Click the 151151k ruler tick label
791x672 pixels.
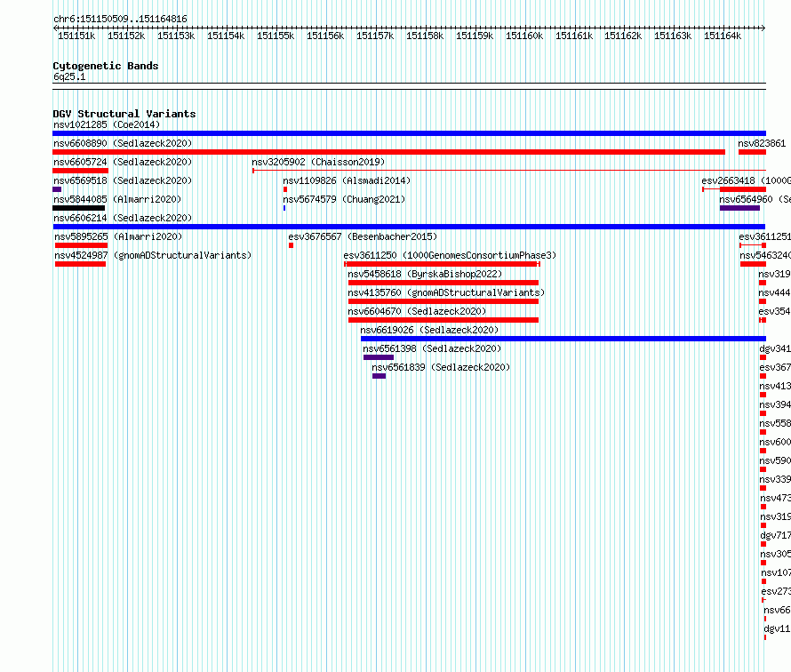(x=76, y=36)
